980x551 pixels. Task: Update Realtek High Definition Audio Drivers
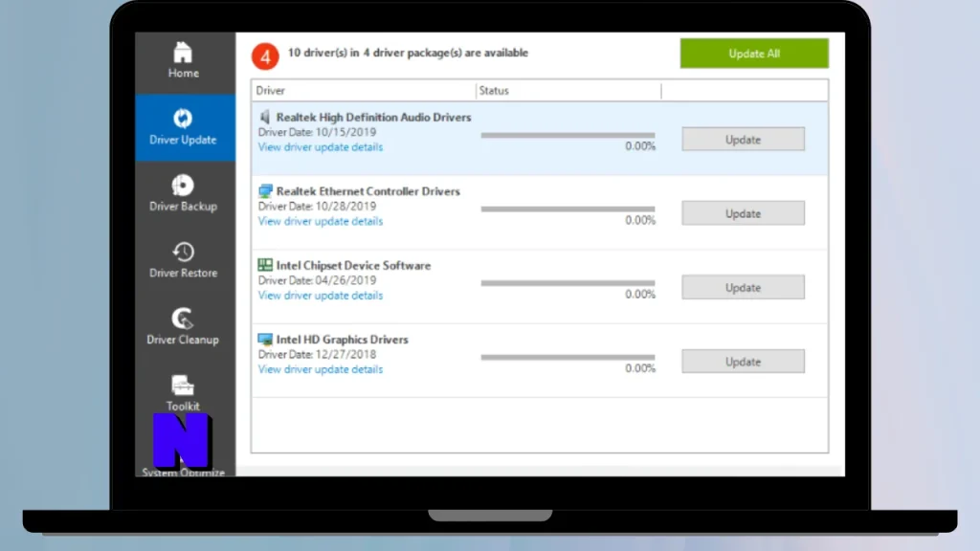(x=743, y=140)
